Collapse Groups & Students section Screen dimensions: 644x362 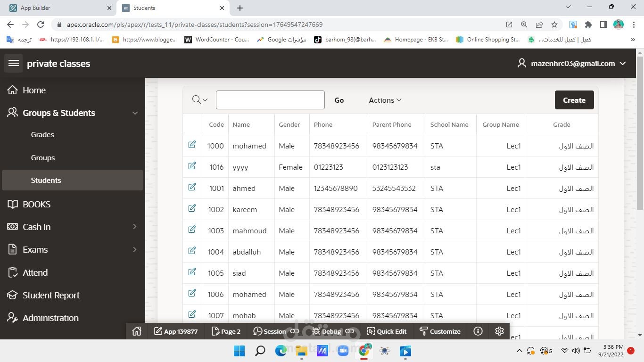point(135,113)
